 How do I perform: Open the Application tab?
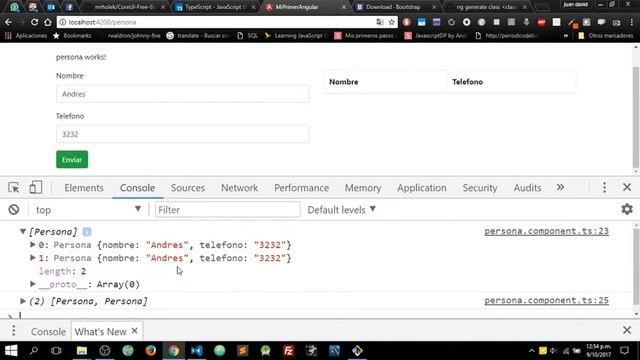(422, 188)
